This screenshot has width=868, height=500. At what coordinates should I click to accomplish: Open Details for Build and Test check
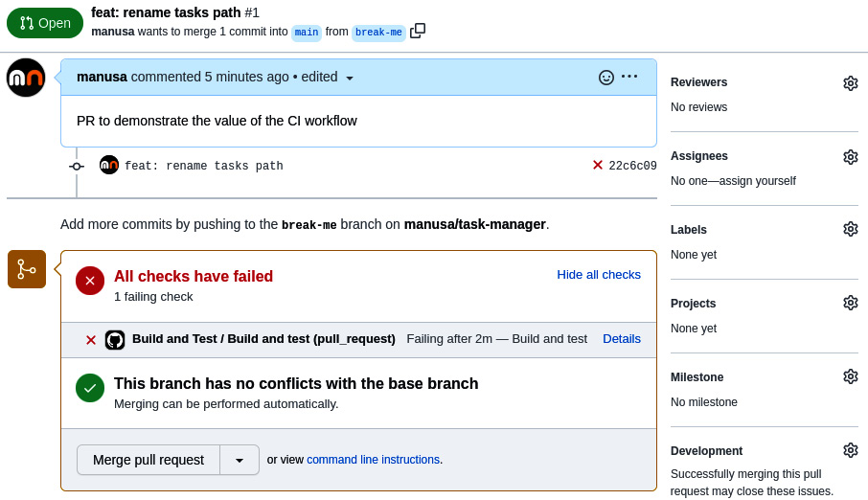coord(622,339)
